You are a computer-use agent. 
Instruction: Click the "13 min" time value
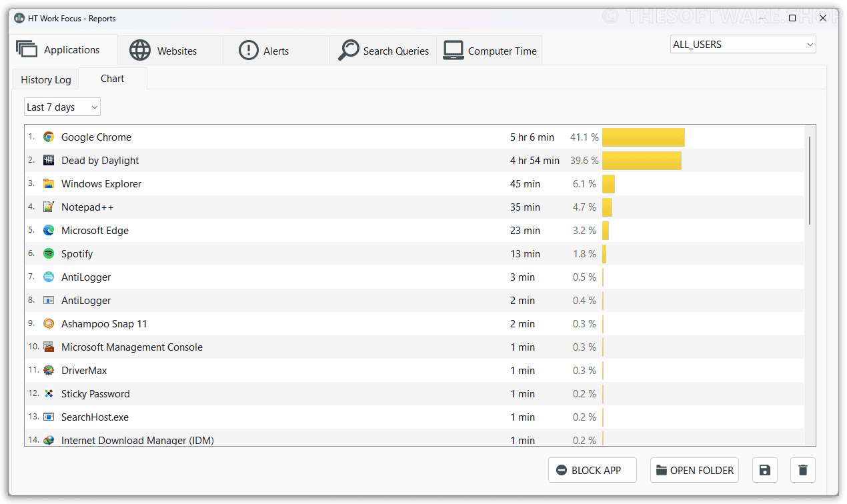[x=525, y=254]
